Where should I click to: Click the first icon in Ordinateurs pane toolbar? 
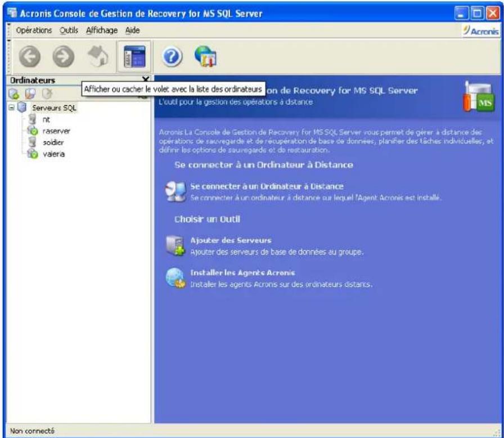(14, 94)
